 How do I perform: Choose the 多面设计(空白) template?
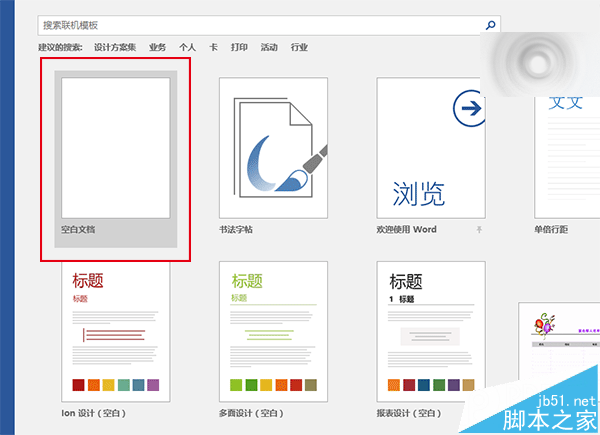274,330
